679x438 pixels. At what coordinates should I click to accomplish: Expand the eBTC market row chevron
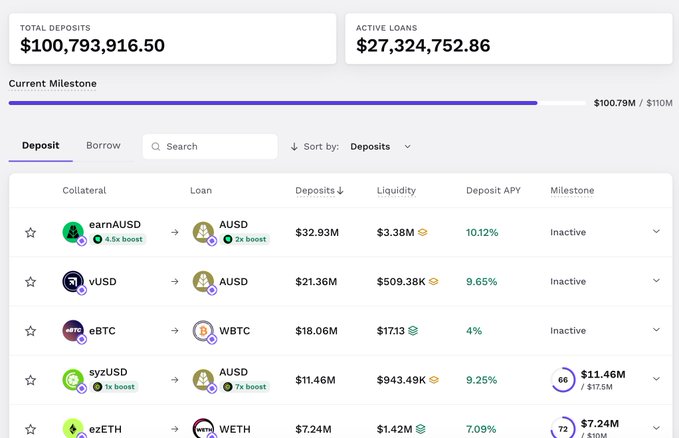(x=656, y=330)
